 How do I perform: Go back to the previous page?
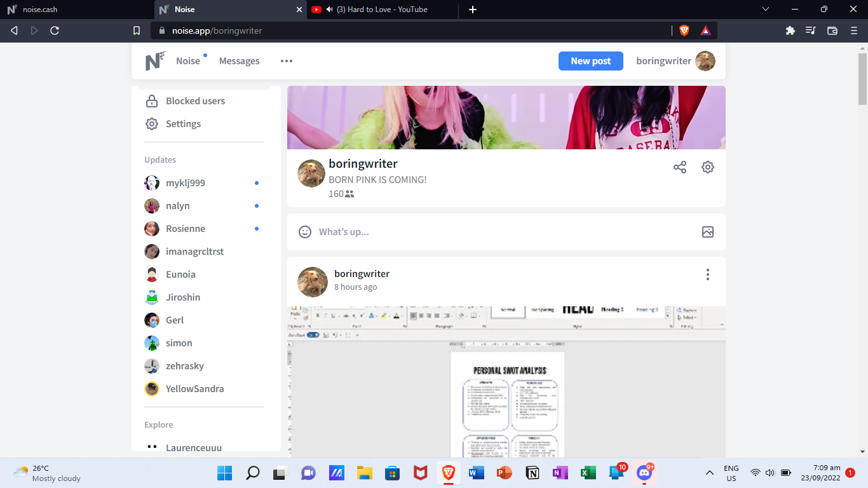(14, 30)
